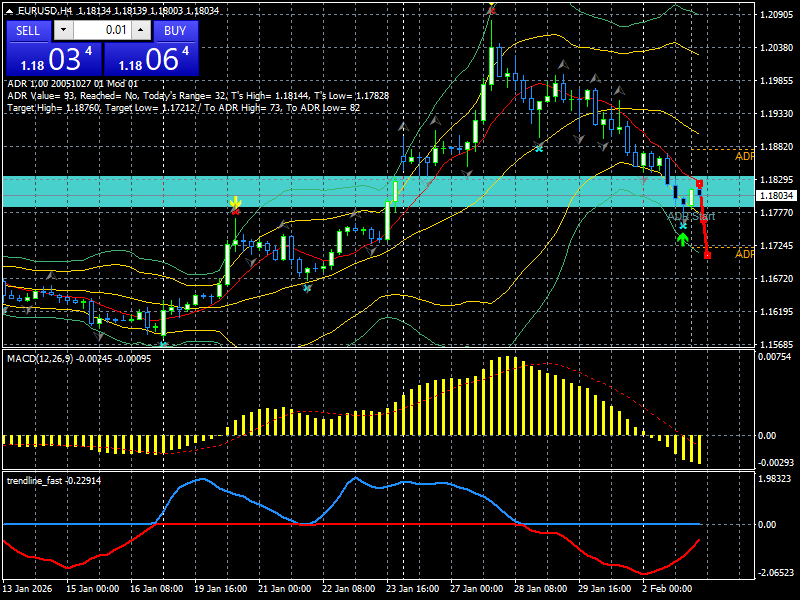Click time axis label 23 Jan 16:00
The height and width of the screenshot is (600, 800).
point(413,588)
